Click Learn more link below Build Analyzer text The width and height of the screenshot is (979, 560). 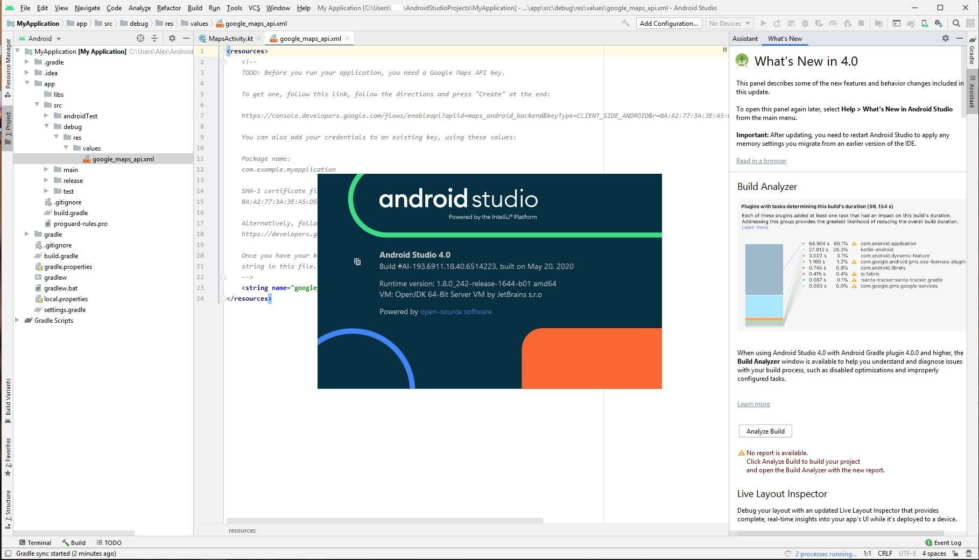(x=753, y=404)
